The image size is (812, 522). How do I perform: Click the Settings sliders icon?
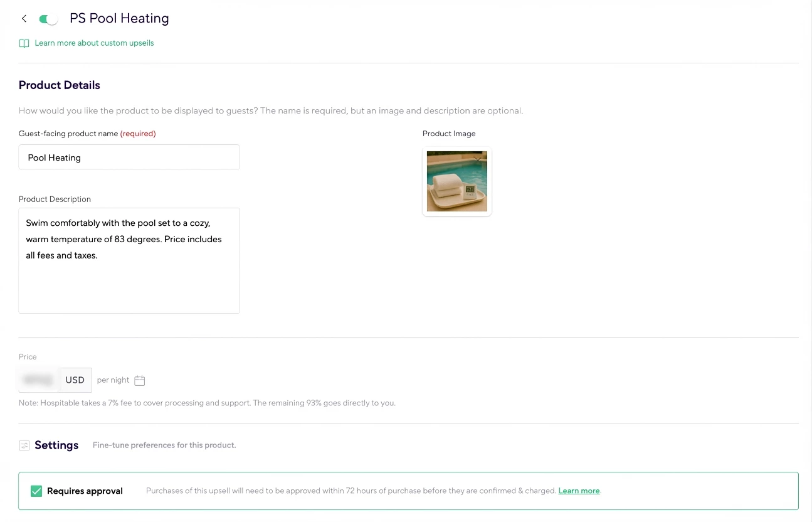pyautogui.click(x=24, y=445)
